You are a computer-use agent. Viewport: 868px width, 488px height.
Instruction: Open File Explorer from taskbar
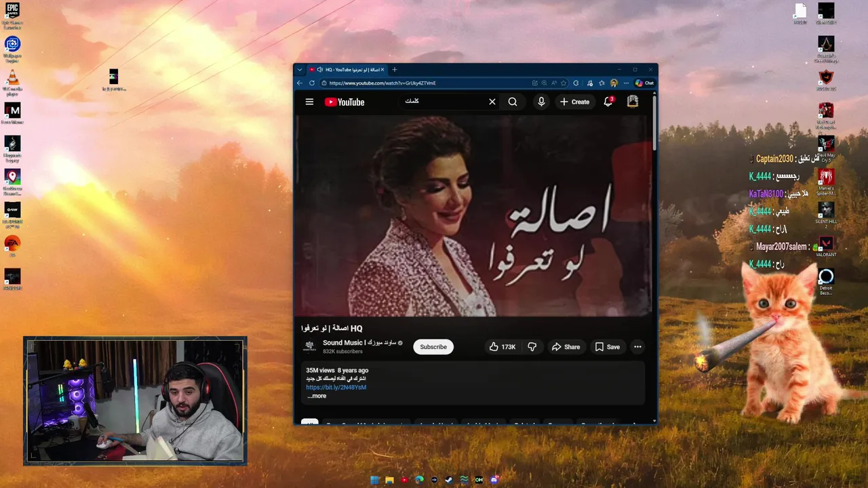pyautogui.click(x=389, y=480)
